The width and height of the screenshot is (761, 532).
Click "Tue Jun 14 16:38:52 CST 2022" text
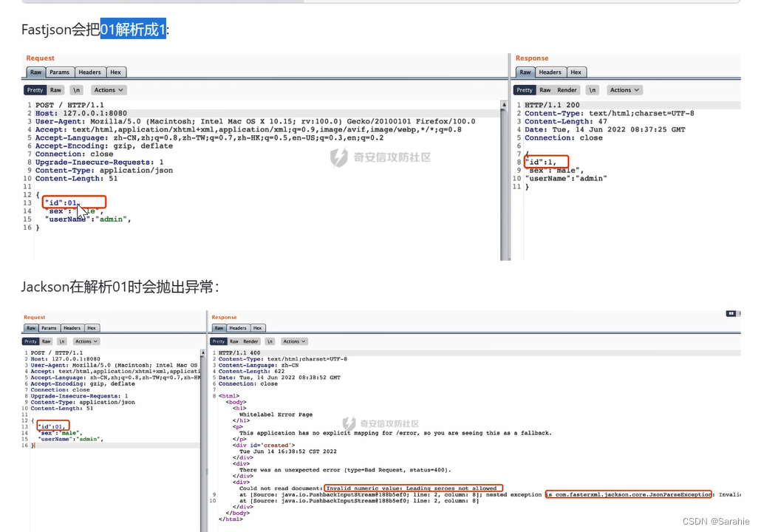(x=288, y=451)
